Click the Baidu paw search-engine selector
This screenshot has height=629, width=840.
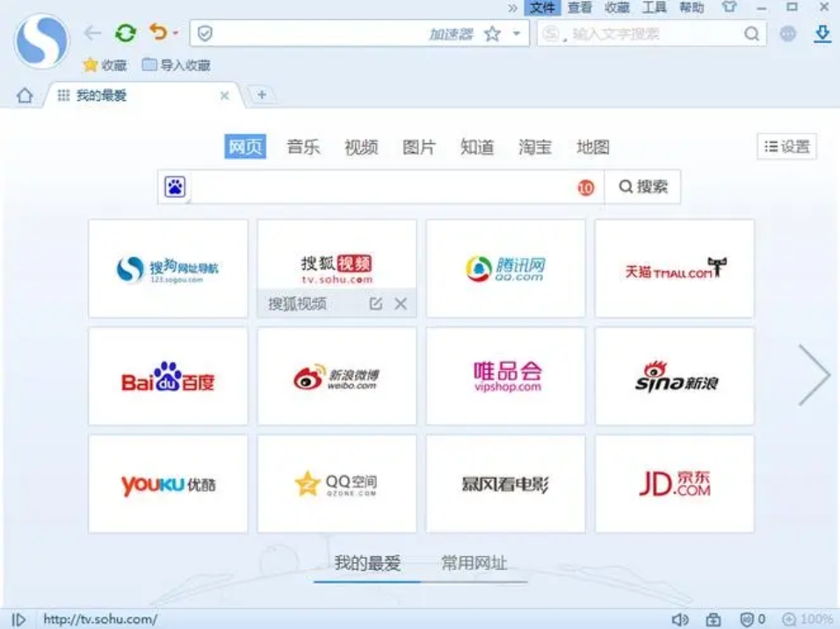click(175, 186)
